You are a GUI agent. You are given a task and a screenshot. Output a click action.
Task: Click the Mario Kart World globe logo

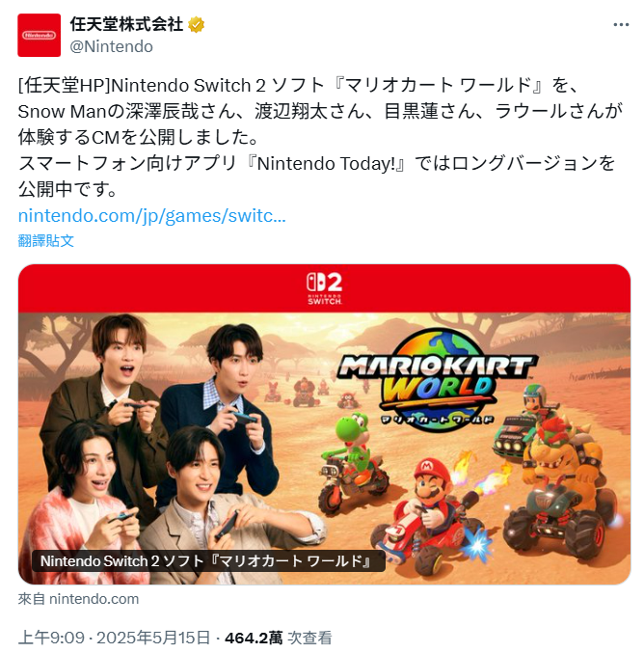pyautogui.click(x=438, y=378)
